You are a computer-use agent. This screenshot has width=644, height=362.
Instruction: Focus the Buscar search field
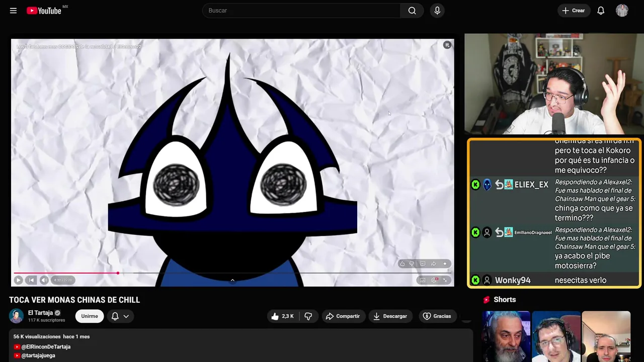point(301,11)
